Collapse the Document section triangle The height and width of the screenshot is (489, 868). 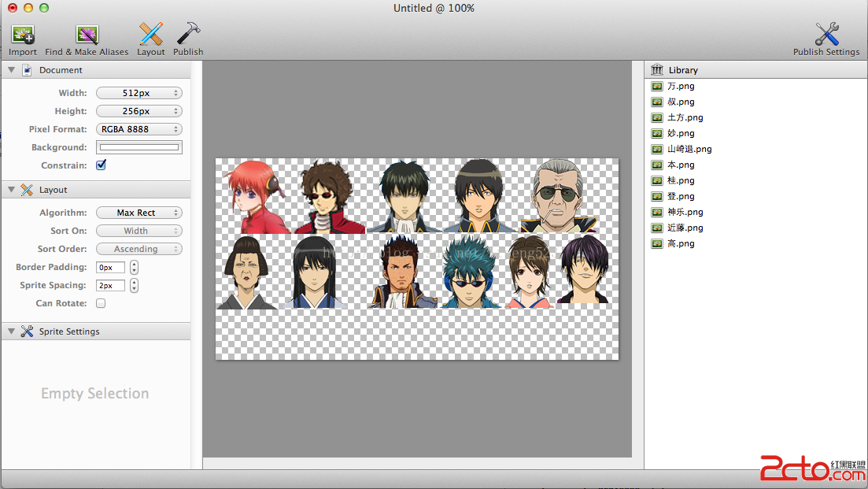tap(11, 70)
